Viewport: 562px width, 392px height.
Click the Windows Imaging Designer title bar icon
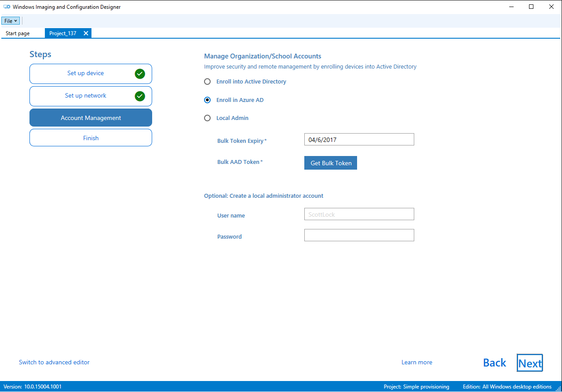click(x=7, y=7)
